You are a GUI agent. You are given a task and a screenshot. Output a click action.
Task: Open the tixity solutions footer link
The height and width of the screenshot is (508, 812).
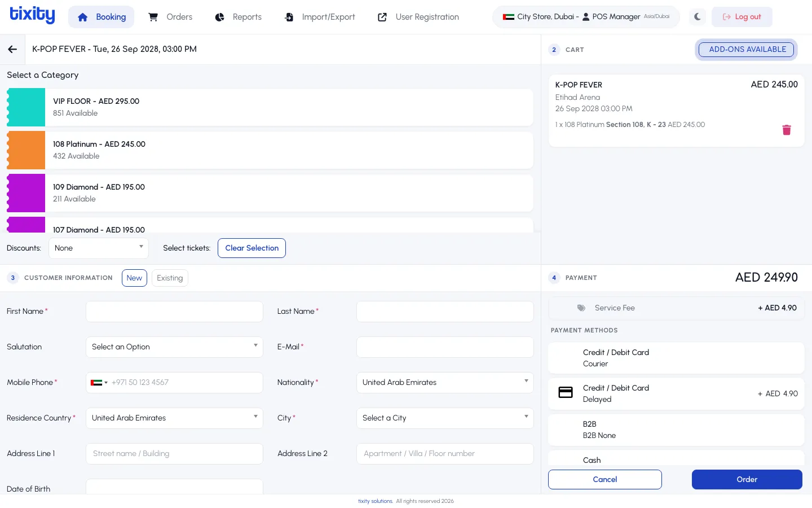pos(376,501)
